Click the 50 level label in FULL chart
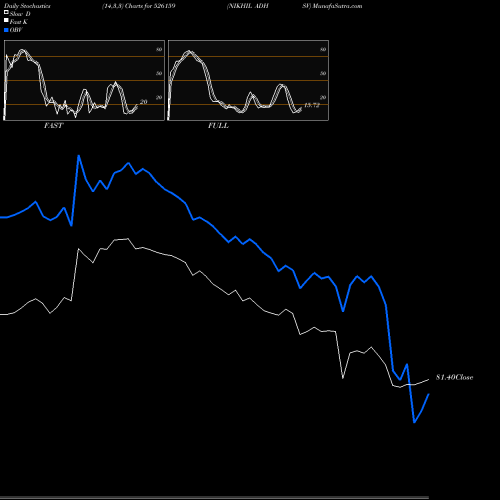The width and height of the screenshot is (500, 500). (x=323, y=73)
